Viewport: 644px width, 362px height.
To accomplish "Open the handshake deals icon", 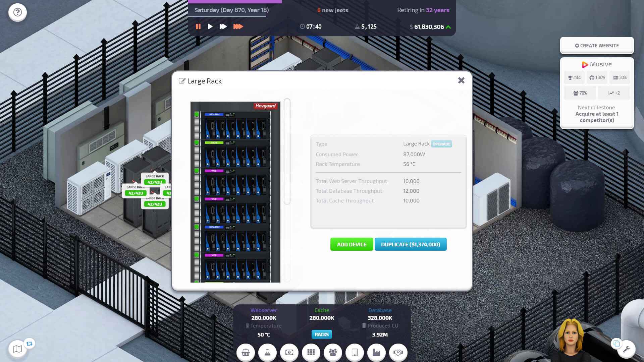I will point(398,352).
